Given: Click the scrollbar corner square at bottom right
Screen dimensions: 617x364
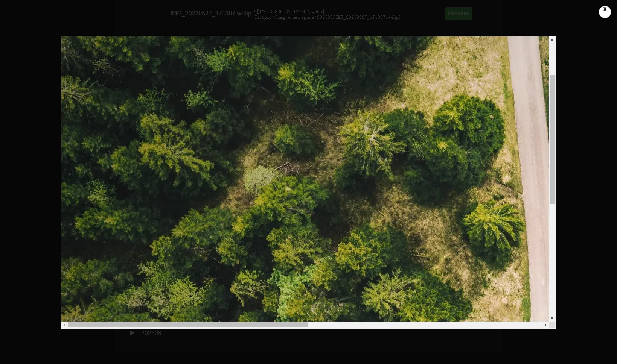Looking at the screenshot, I should [552, 325].
